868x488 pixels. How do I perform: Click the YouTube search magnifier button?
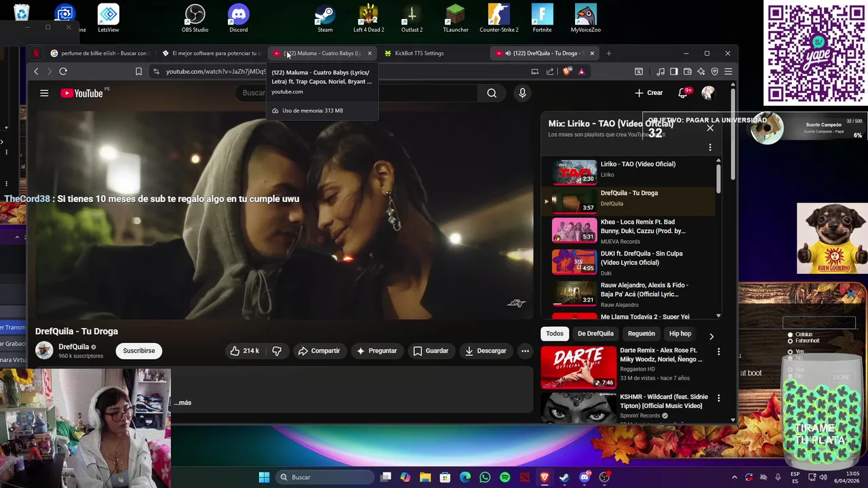492,94
